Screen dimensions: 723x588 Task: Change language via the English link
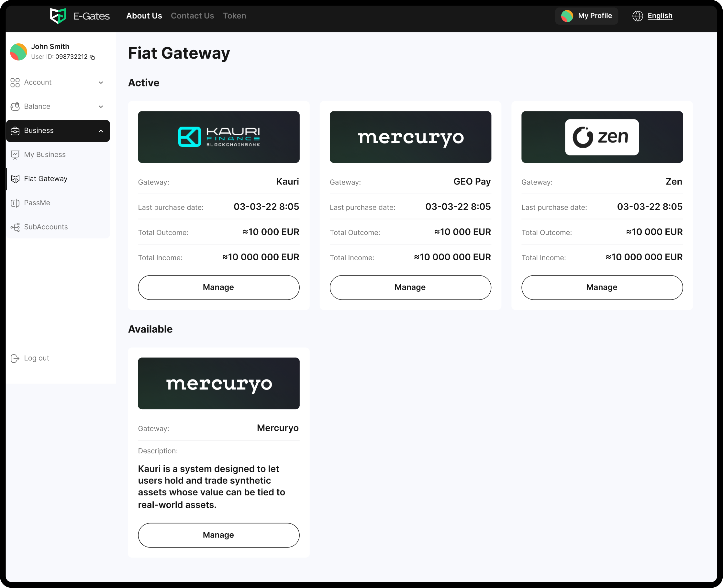660,16
